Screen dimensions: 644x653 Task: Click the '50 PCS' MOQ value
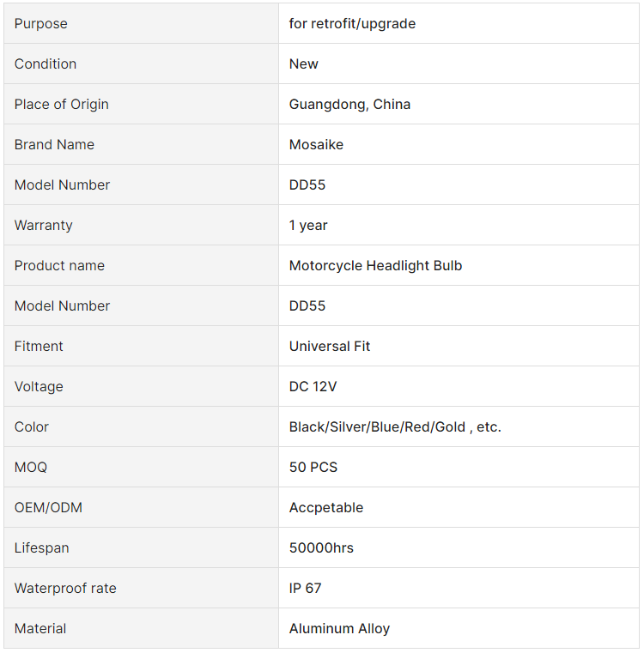pos(313,468)
